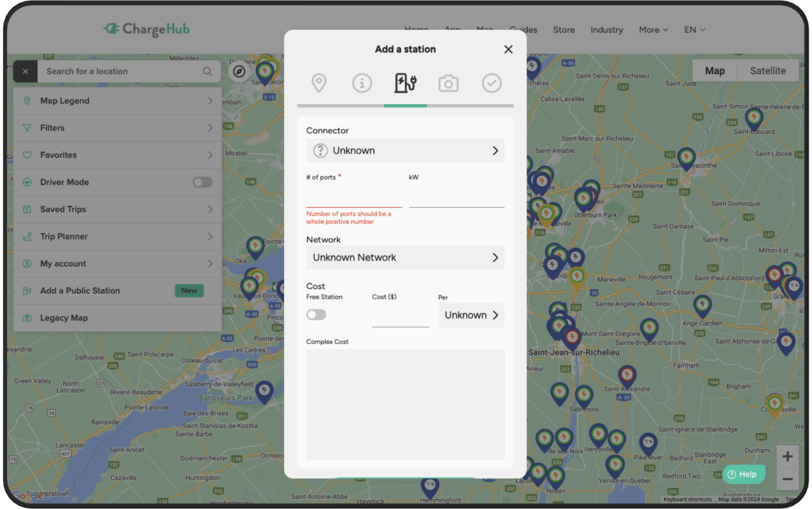Toggle Driver Mode in the sidebar
Viewport: 812px width, 509px height.
click(202, 182)
